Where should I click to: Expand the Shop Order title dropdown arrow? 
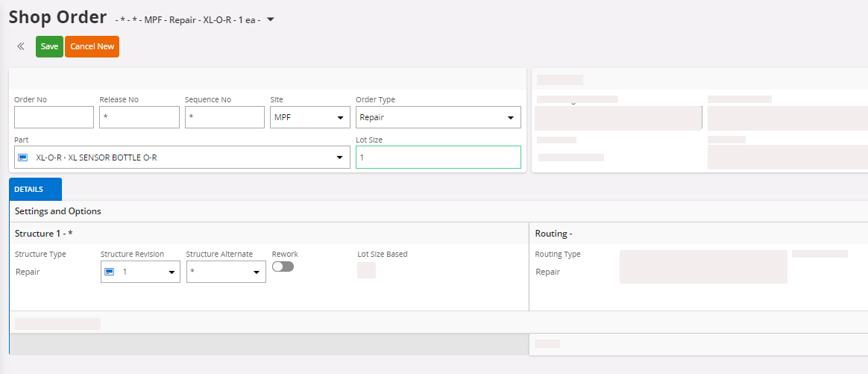coord(271,19)
